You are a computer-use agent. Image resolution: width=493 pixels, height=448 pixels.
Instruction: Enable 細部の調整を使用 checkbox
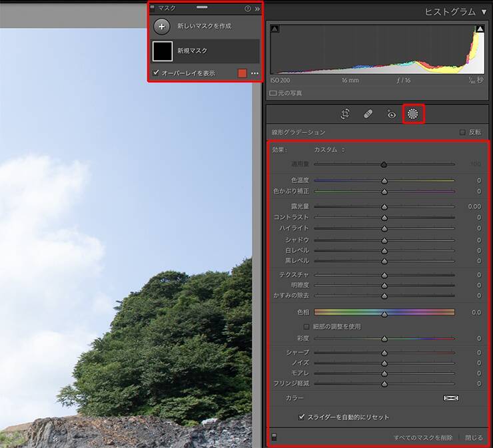tap(306, 327)
